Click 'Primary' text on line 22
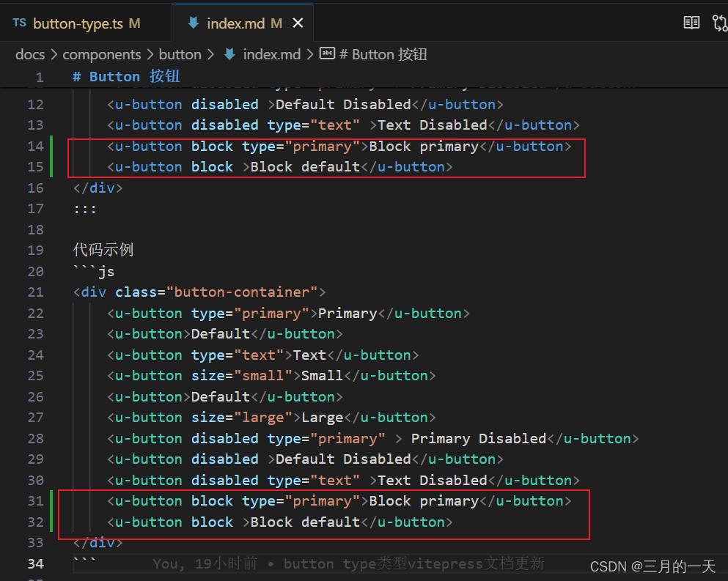This screenshot has width=728, height=581. point(348,314)
